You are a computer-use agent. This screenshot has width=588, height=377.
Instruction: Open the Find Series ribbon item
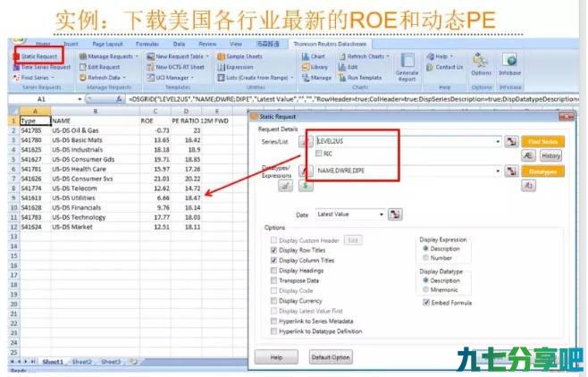coord(34,78)
